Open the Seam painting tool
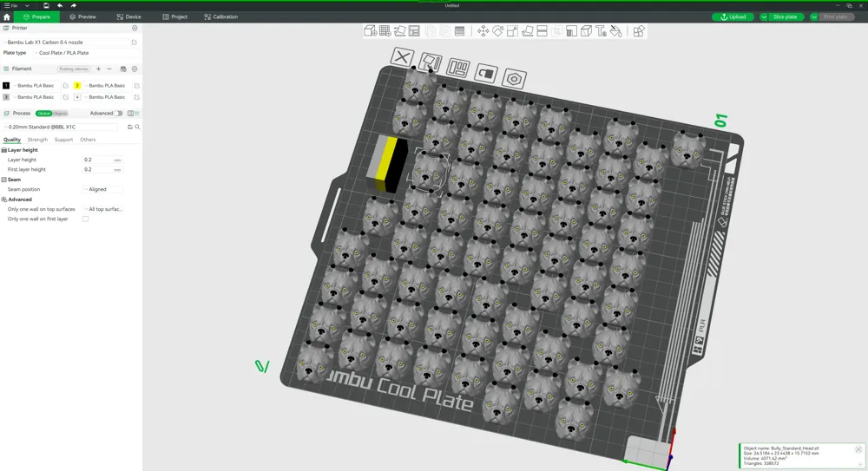Screen dimensions: 868x471 click(586, 31)
